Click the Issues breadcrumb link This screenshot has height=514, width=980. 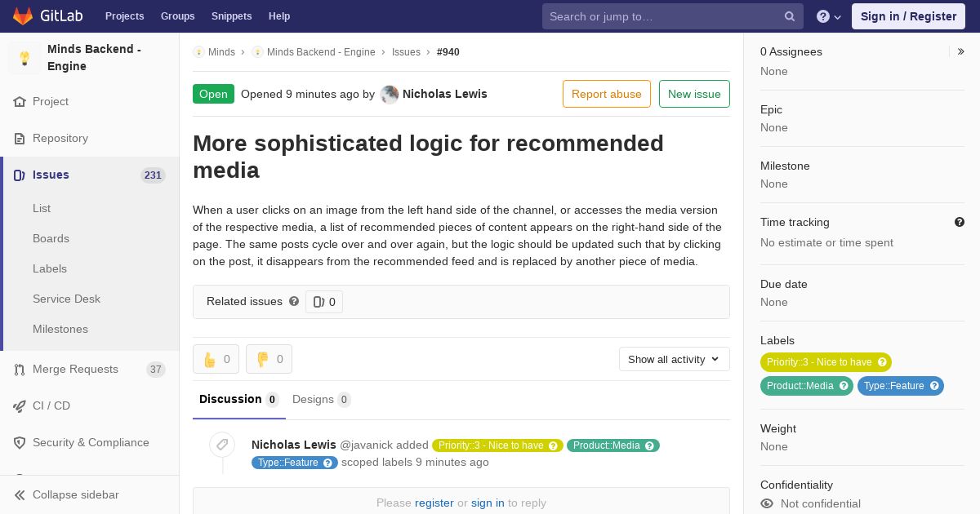[406, 52]
